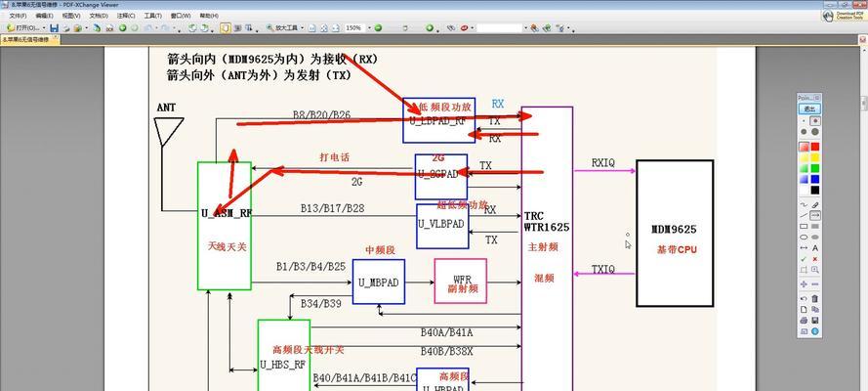Click the undo arrow in palette
The width and height of the screenshot is (868, 391).
pyautogui.click(x=804, y=298)
